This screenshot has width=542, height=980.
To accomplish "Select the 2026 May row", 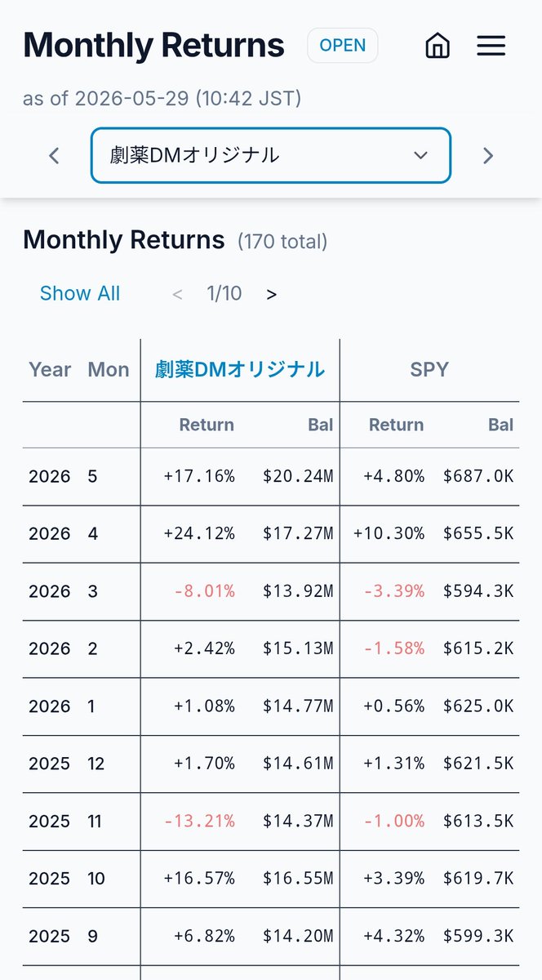I will click(271, 477).
